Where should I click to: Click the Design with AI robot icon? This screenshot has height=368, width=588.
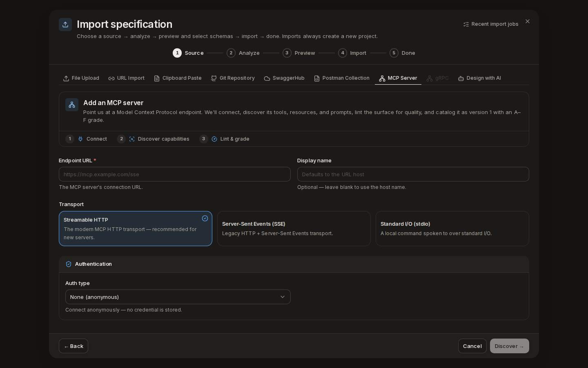pyautogui.click(x=461, y=79)
